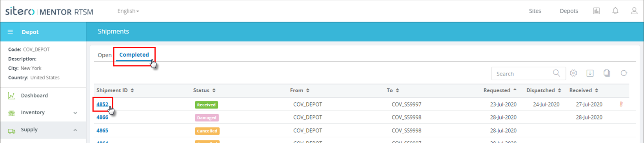Click the magnifier search icon

[556, 73]
